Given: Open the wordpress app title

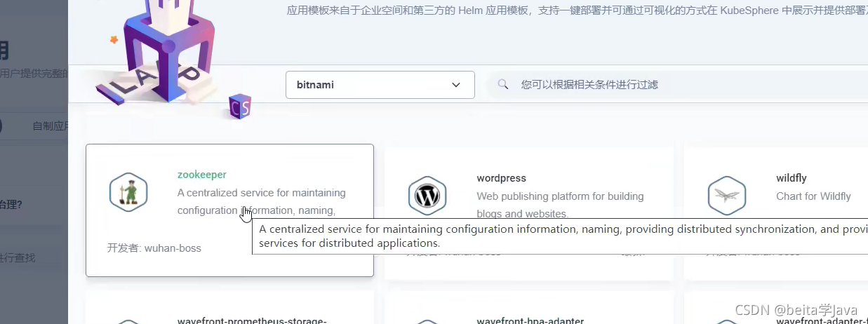Looking at the screenshot, I should click(502, 178).
